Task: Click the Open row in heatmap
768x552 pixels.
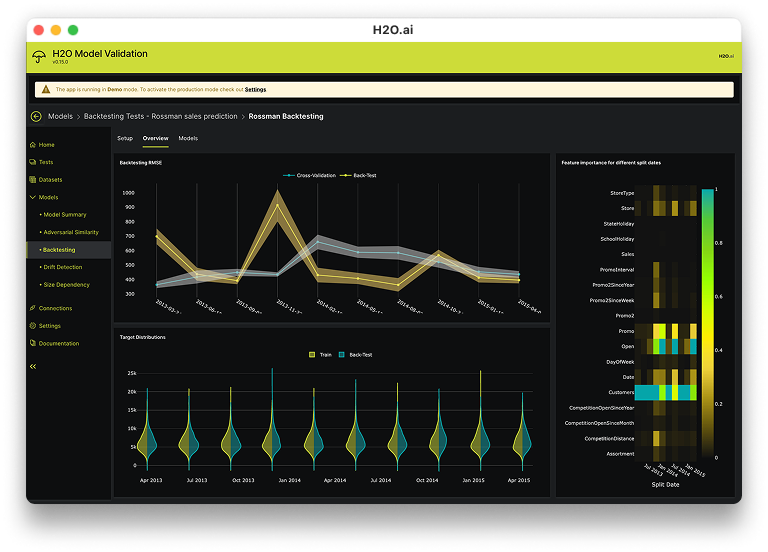Action: [666, 346]
